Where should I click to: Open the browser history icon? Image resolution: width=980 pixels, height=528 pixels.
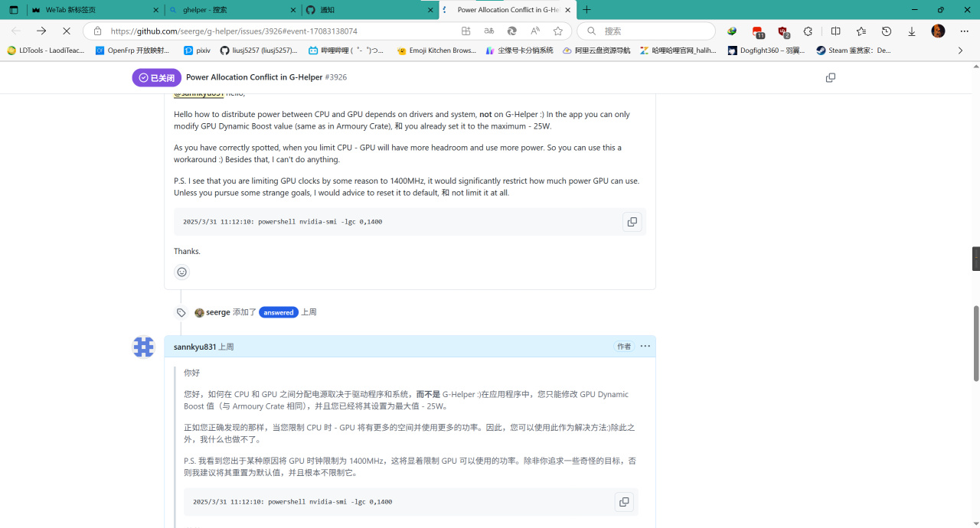tap(887, 31)
